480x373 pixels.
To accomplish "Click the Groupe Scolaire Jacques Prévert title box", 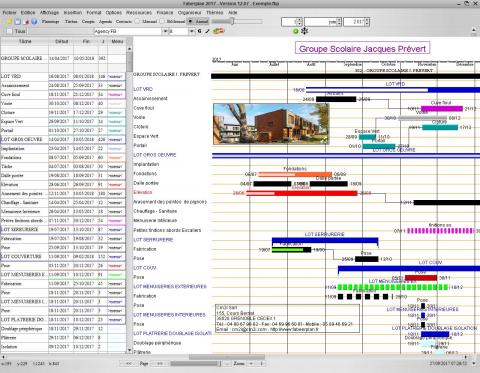I will click(x=362, y=48).
